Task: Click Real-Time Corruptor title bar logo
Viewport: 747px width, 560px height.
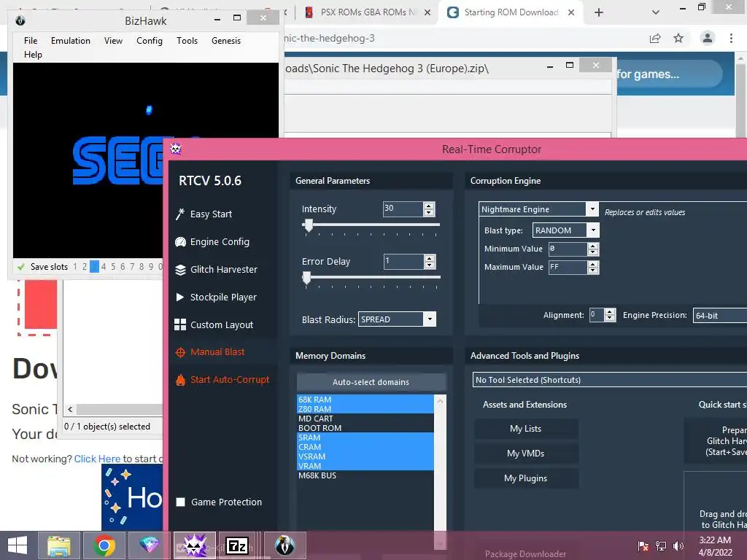Action: [176, 149]
